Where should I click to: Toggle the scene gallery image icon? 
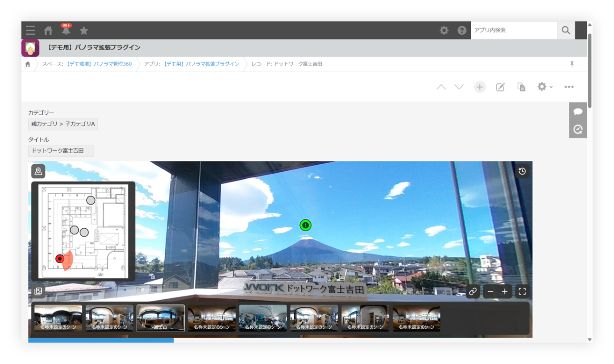click(x=39, y=291)
